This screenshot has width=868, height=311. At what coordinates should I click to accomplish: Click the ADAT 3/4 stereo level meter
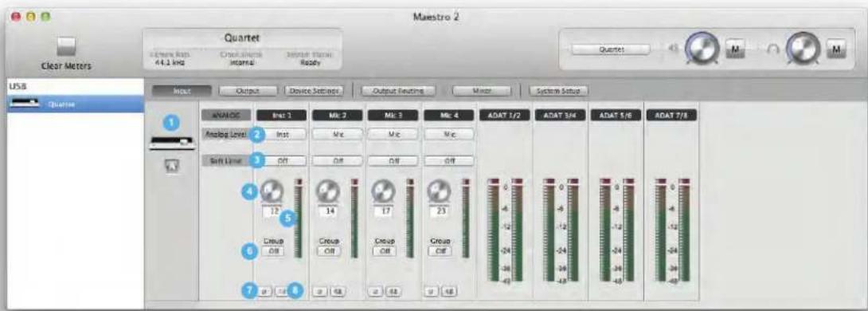561,230
